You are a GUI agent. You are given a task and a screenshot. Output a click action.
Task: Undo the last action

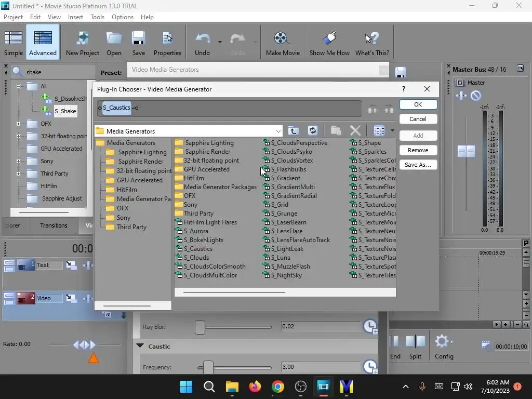[203, 43]
